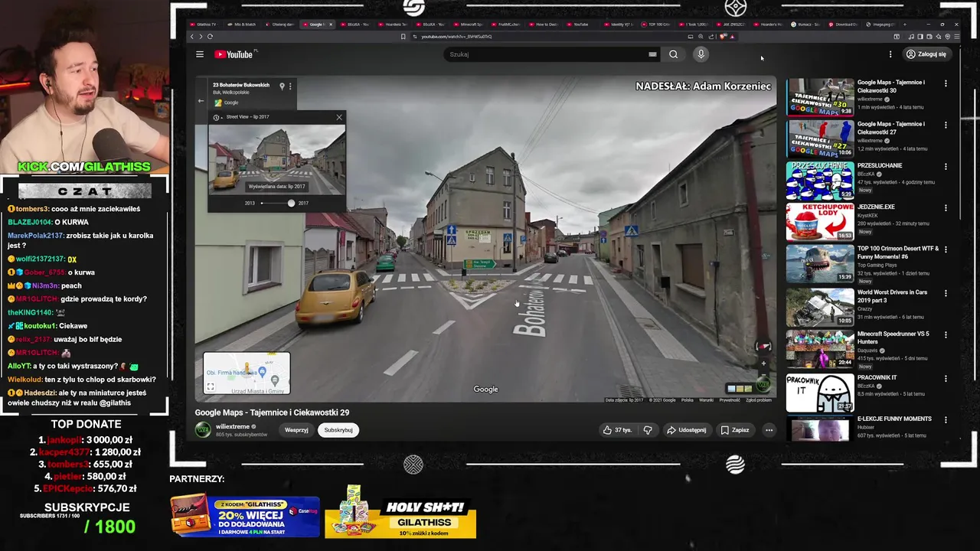Go back with the browser back arrow

coord(192,36)
